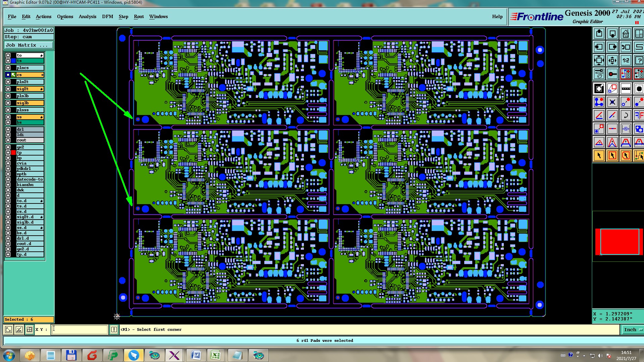Expand the Job Matrix button

click(x=29, y=45)
